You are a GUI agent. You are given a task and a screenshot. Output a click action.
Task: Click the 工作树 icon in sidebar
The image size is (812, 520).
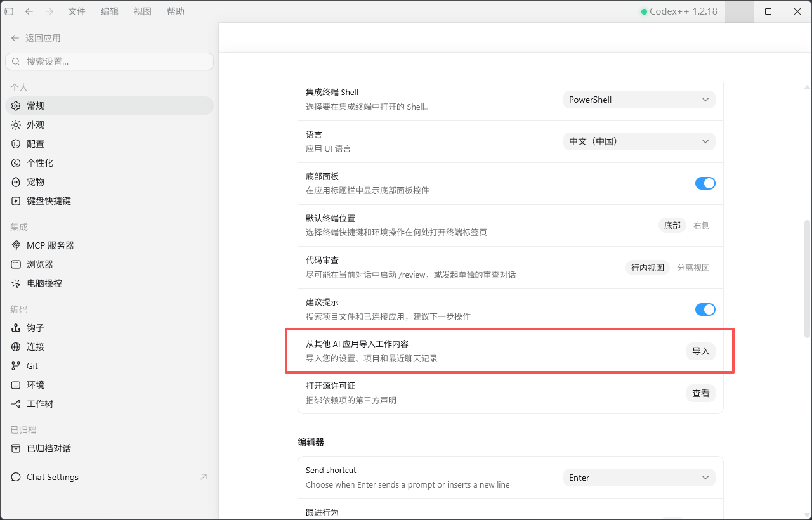[x=16, y=404]
